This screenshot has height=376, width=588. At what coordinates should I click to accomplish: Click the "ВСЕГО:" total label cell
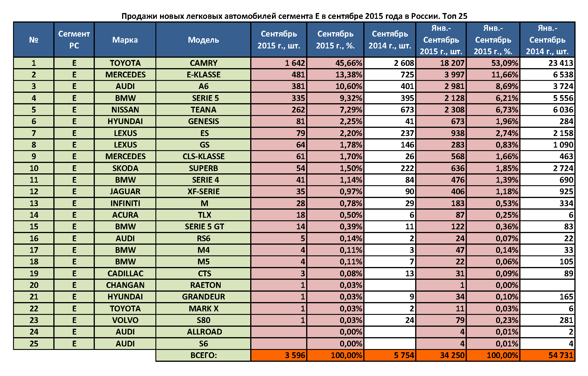(203, 355)
